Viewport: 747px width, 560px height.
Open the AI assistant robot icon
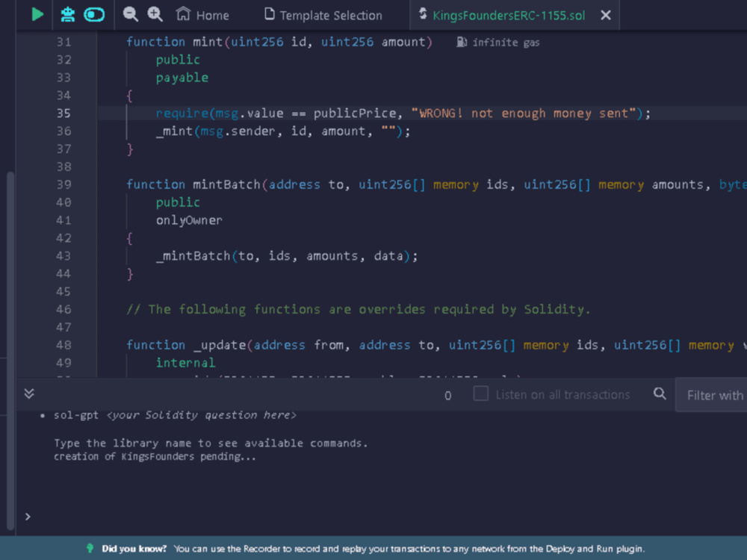point(68,15)
